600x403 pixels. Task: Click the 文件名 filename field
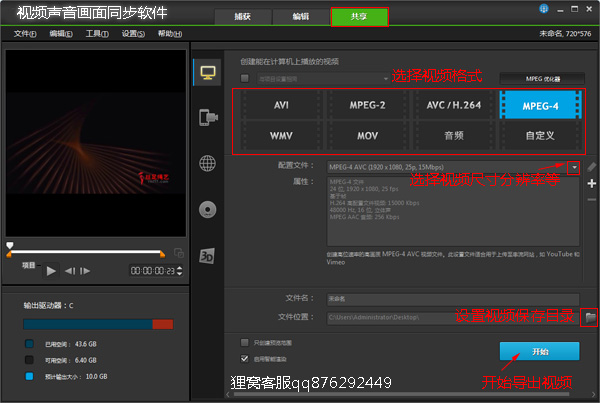pyautogui.click(x=453, y=299)
